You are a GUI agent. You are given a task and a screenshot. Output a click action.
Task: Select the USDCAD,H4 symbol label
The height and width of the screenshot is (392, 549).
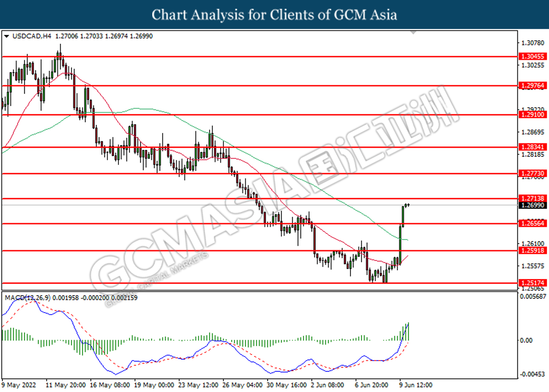32,36
